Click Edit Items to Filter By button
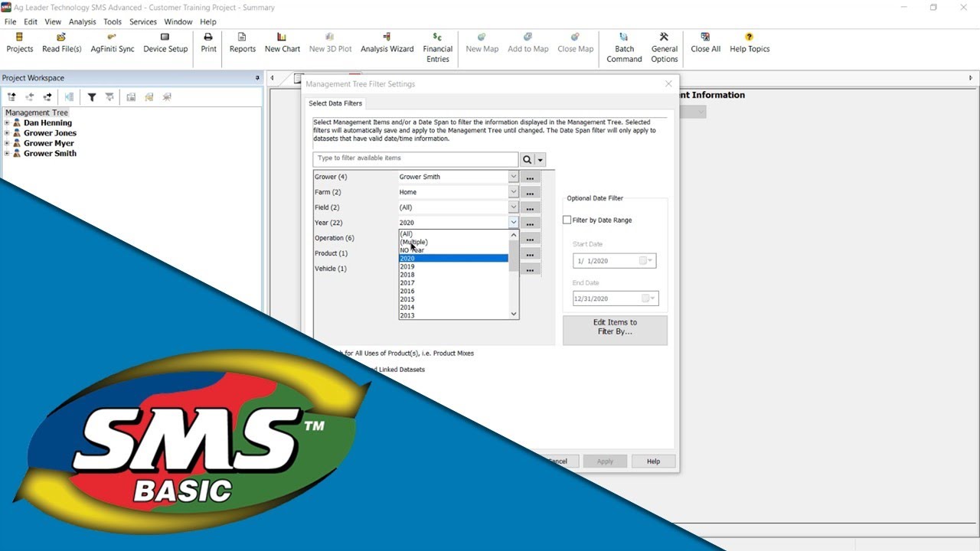The image size is (980, 551). [615, 331]
